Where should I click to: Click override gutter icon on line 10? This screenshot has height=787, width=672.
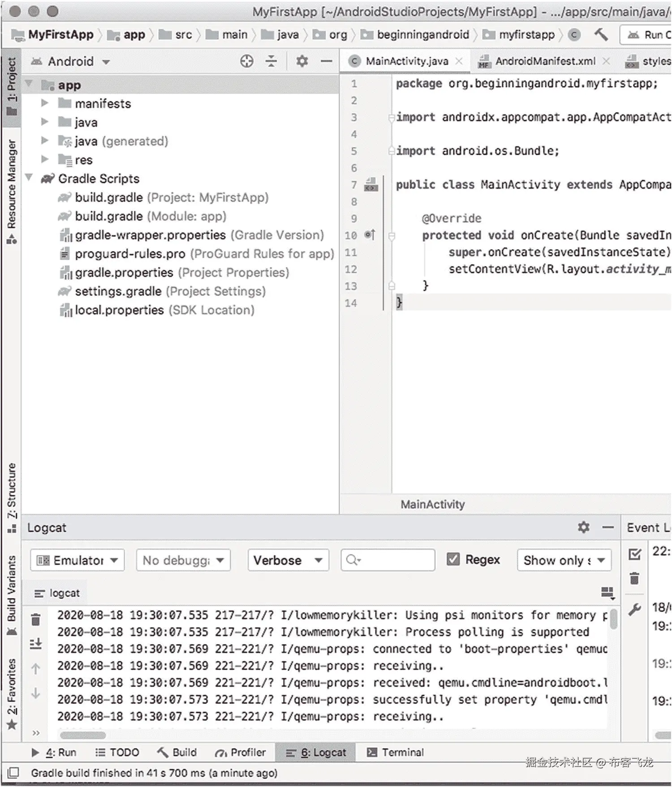370,234
